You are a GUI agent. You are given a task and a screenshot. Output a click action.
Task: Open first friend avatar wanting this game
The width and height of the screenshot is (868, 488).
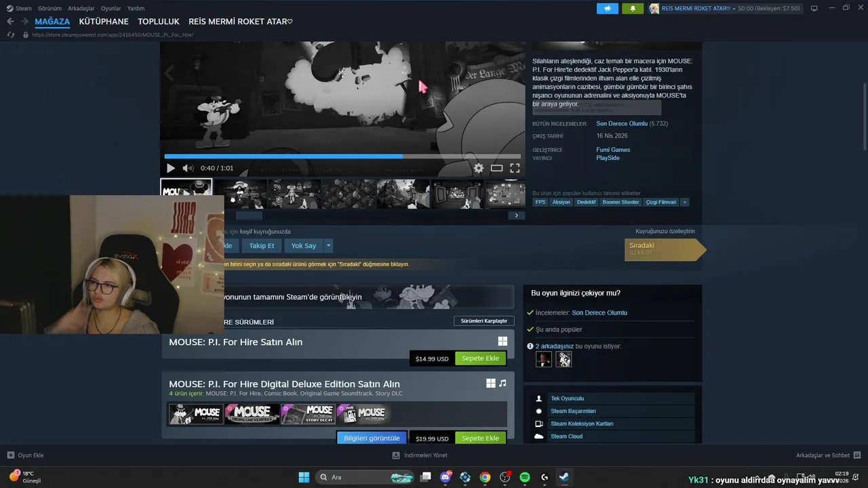[x=544, y=359]
